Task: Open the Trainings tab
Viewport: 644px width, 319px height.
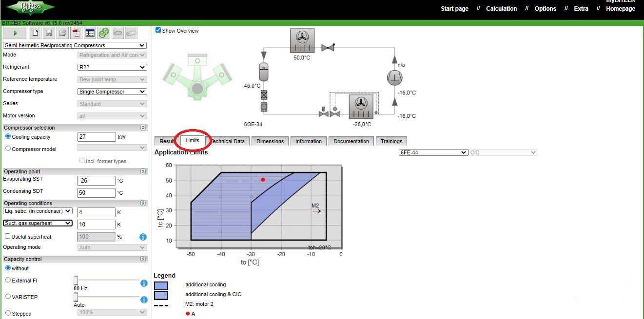Action: pos(391,141)
